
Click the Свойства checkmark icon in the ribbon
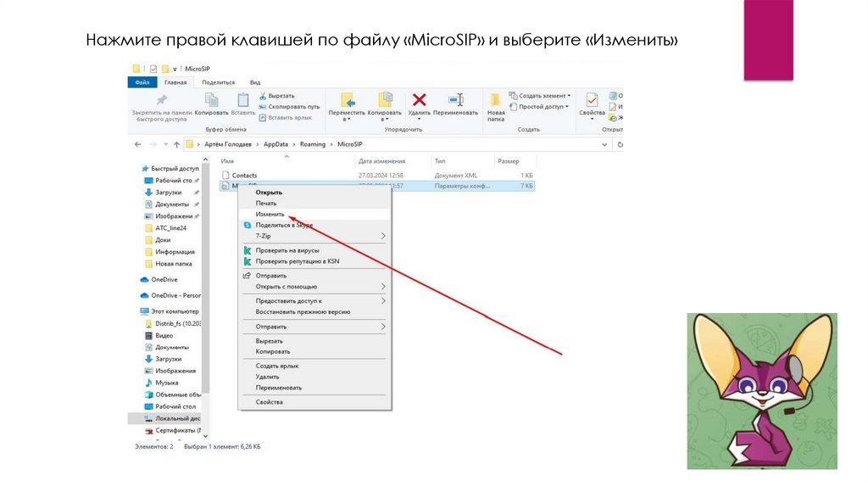592,100
